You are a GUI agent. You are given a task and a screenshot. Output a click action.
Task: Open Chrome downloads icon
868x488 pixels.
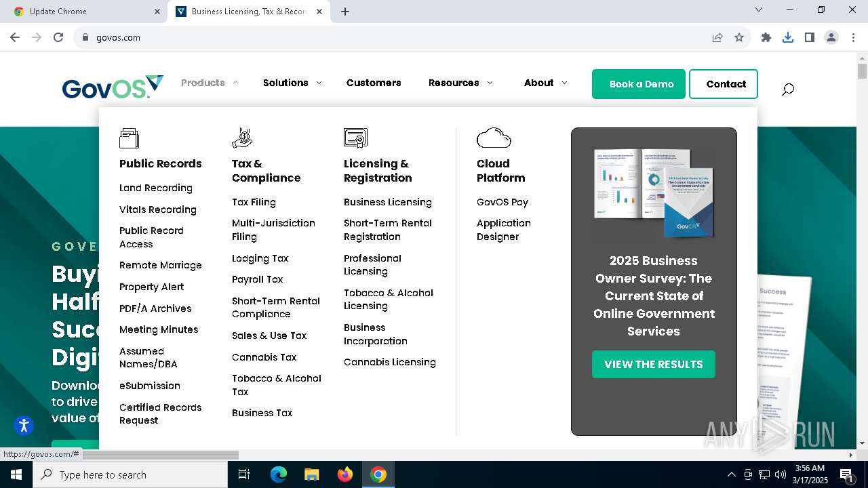coord(788,37)
